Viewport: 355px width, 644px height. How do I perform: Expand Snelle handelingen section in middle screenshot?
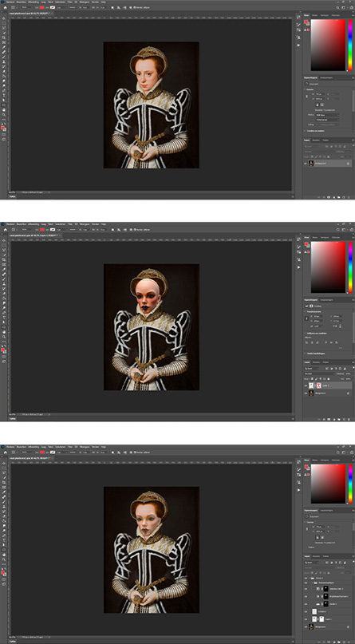pyautogui.click(x=306, y=354)
